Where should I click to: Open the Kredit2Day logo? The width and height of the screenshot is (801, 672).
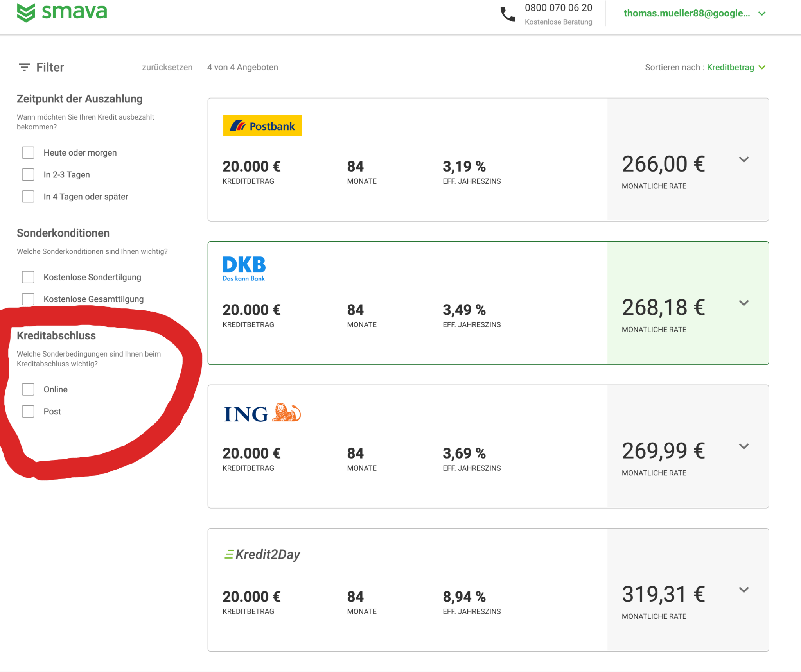[x=262, y=554]
